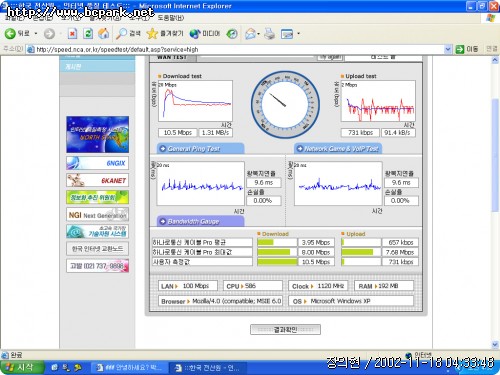Open History with the green clock icon

coord(232,34)
